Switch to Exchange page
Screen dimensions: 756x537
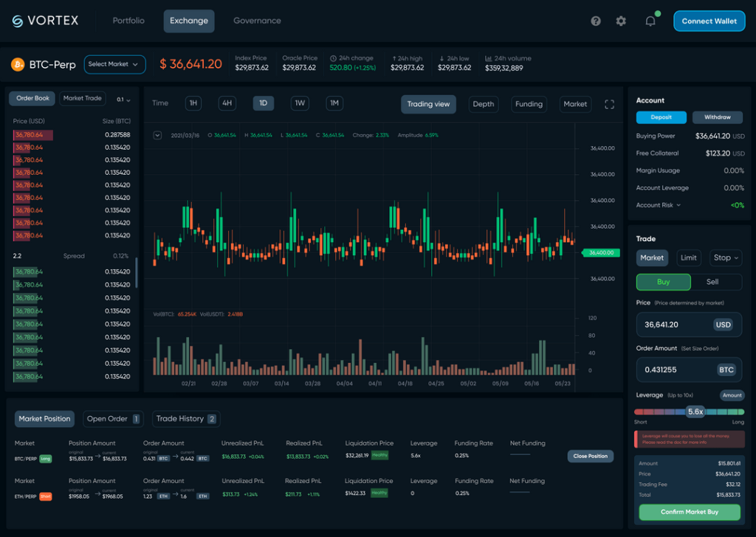point(189,21)
